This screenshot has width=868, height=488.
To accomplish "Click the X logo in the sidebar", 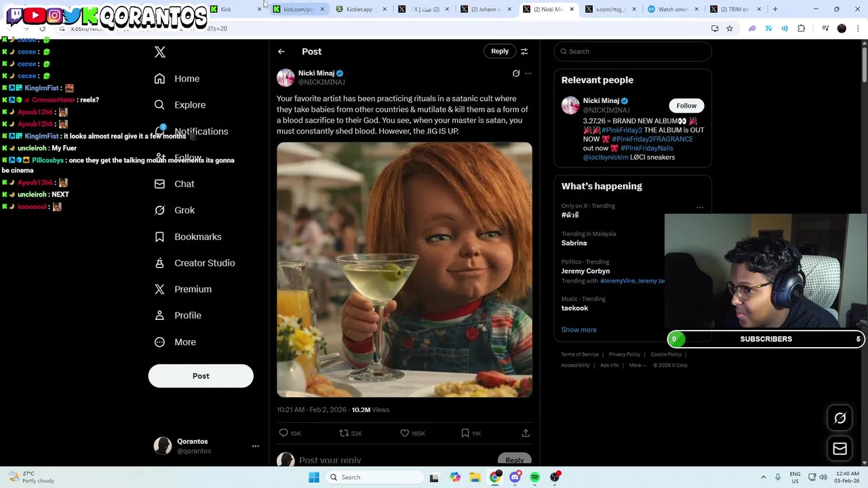I will pyautogui.click(x=160, y=52).
